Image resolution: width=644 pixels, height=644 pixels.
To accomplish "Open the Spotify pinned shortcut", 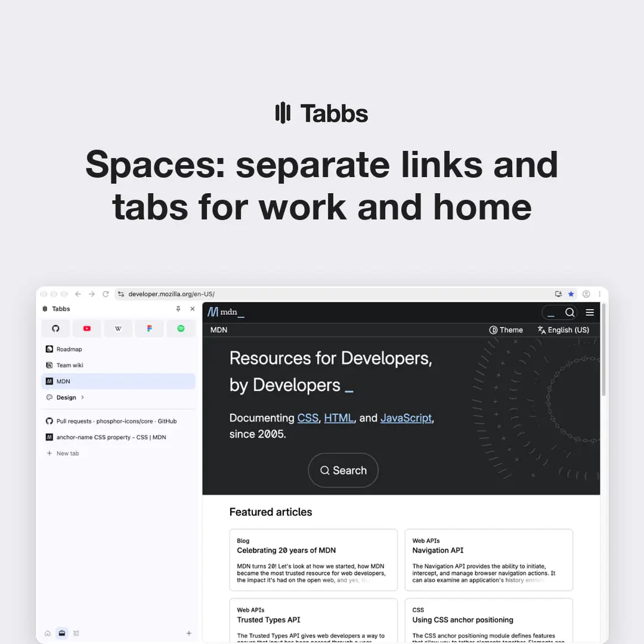I will (x=181, y=329).
